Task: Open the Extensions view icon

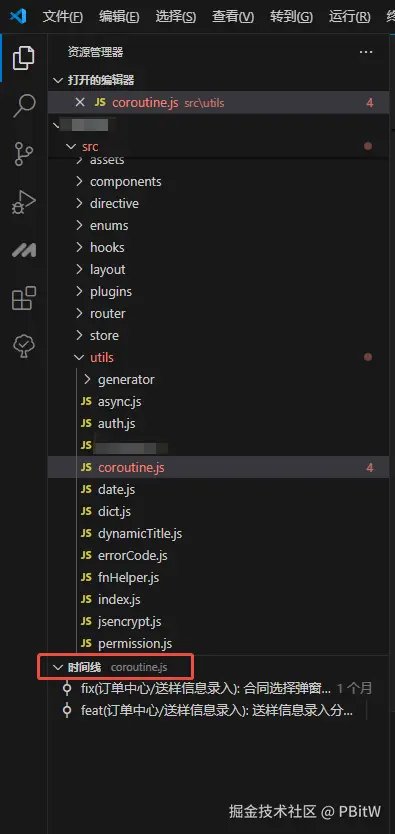Action: (23, 298)
